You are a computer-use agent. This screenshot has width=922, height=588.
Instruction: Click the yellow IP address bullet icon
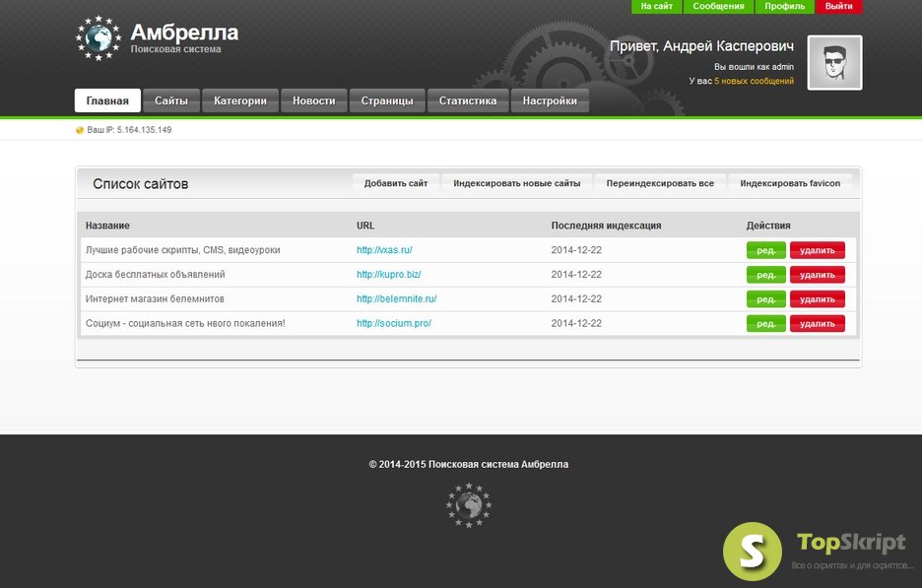pyautogui.click(x=80, y=130)
